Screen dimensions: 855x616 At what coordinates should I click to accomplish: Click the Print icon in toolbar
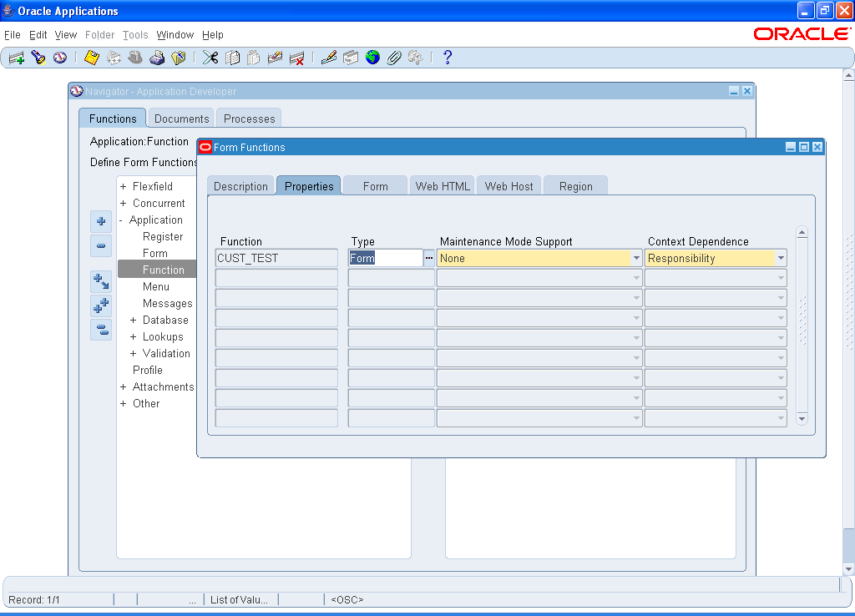point(157,58)
